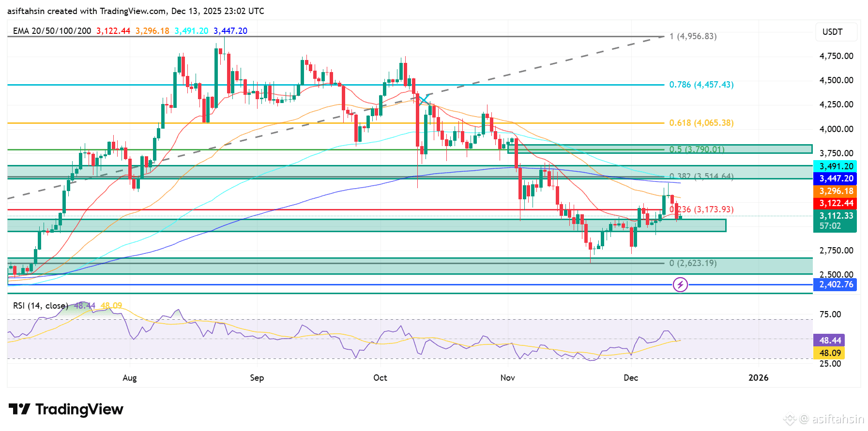
Task: Click the cyan EMA value 3,491.20 in legend
Action: point(191,31)
